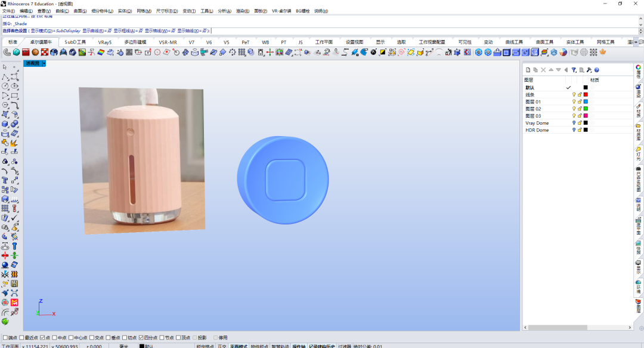Select the sphere icon in the toolbar
Image resolution: width=644 pixels, height=348 pixels.
[35, 53]
